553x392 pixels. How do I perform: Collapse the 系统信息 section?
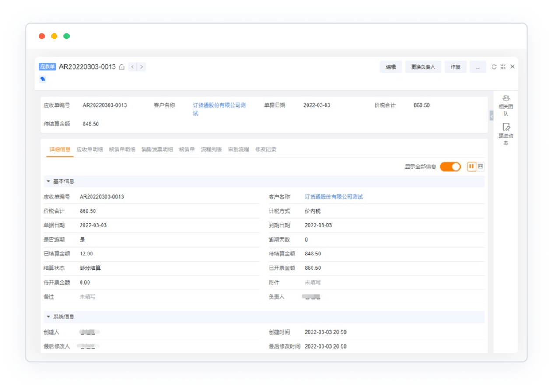coord(49,317)
